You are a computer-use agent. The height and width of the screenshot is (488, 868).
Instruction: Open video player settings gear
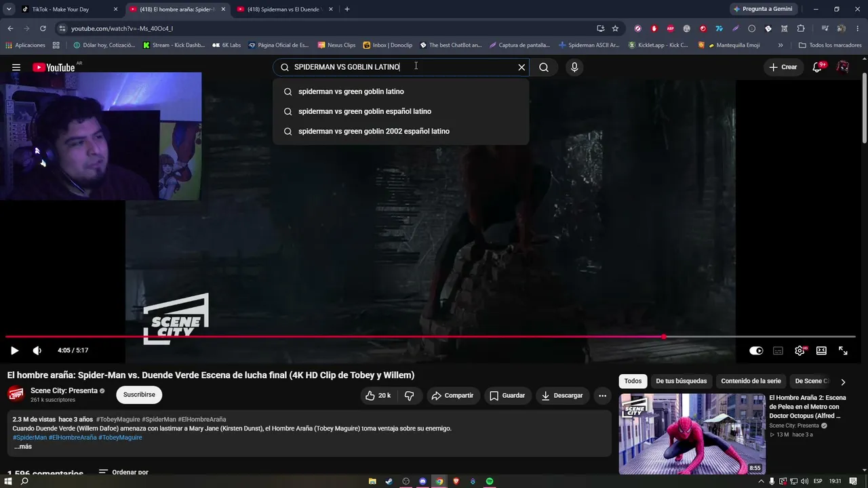[800, 350]
